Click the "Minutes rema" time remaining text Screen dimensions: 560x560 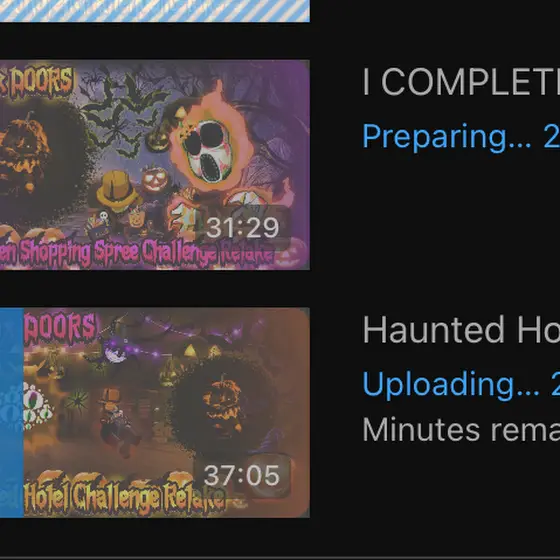(461, 430)
